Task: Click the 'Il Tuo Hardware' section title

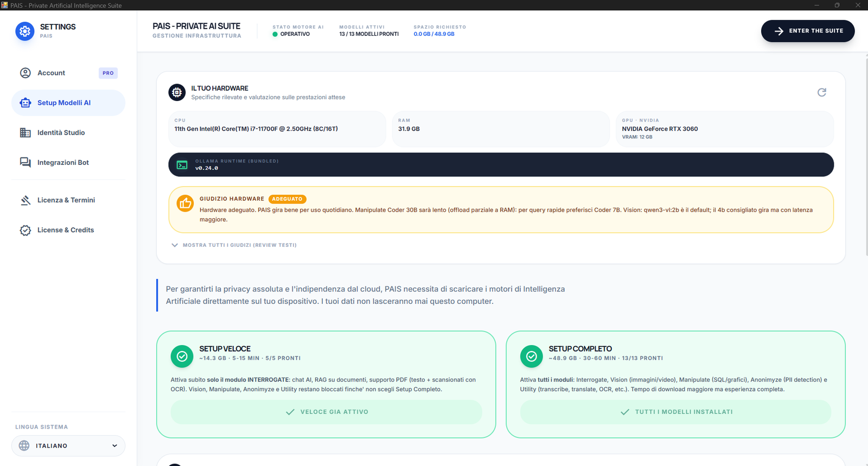Action: [220, 88]
